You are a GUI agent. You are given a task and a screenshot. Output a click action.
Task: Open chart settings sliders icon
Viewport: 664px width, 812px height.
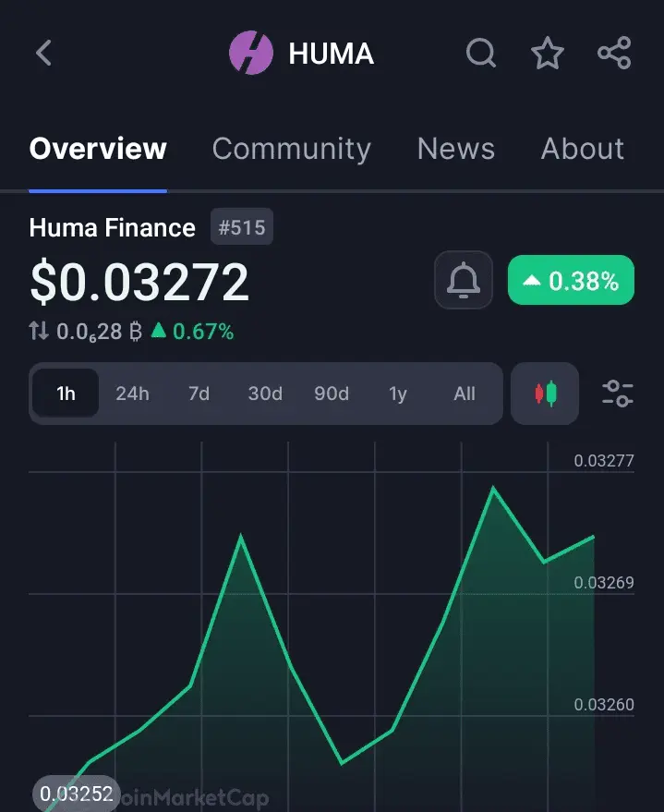tap(618, 394)
